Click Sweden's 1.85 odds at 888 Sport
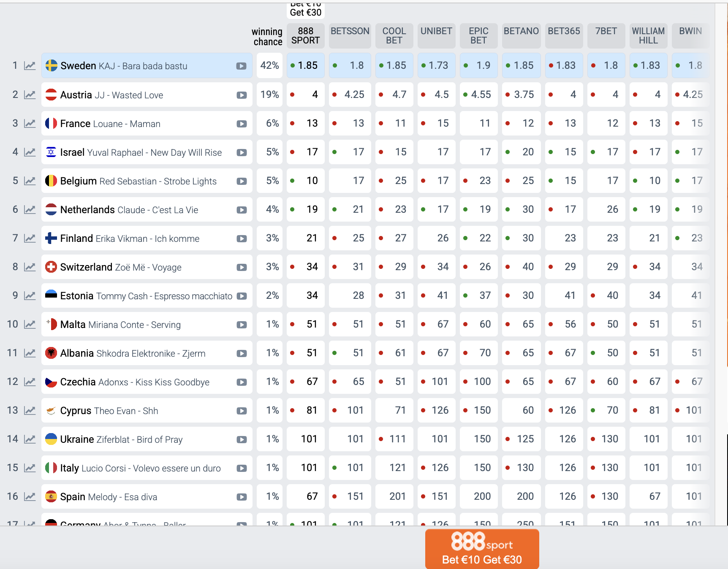 (x=305, y=65)
